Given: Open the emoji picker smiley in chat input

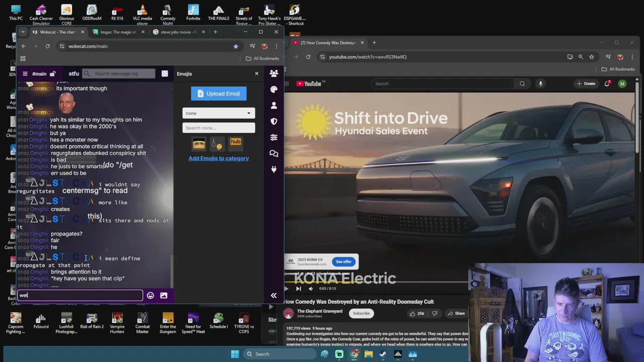Looking at the screenshot, I should pos(150,296).
